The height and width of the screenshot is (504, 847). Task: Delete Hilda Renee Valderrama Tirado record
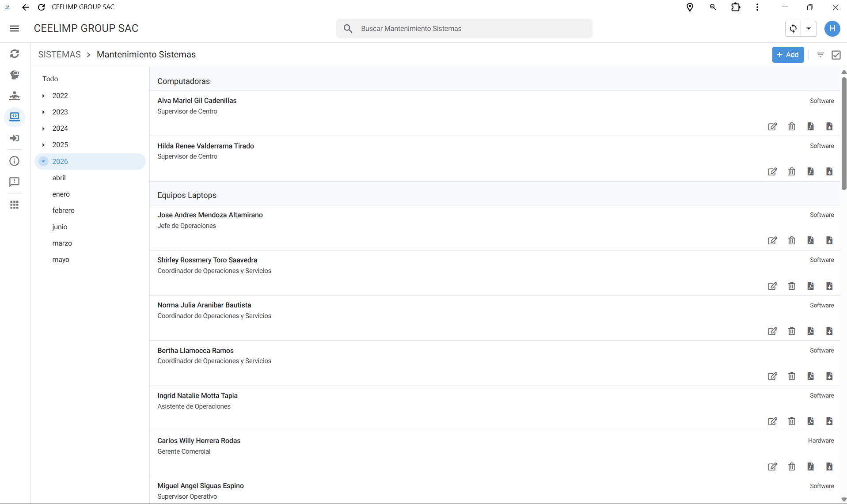791,172
